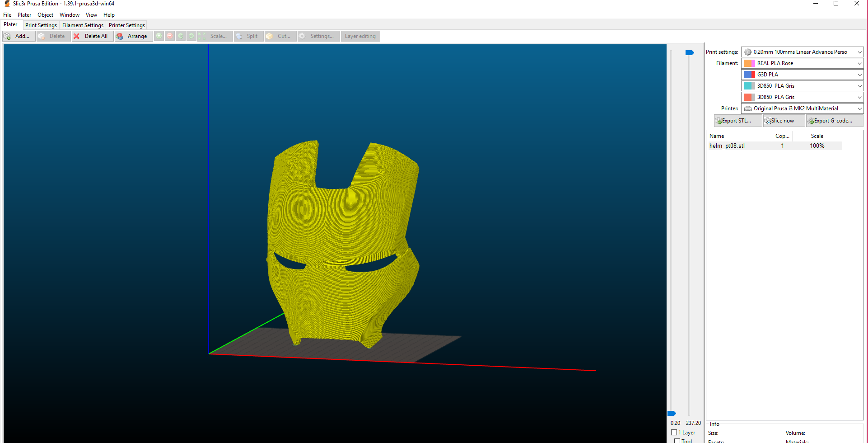Click Export G-code button

click(835, 121)
